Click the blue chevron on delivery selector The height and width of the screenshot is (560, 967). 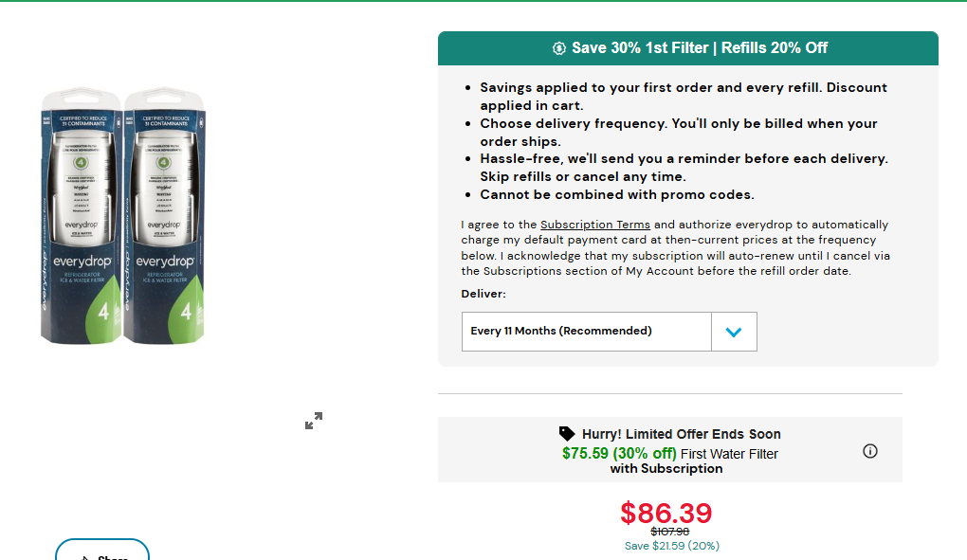click(734, 332)
